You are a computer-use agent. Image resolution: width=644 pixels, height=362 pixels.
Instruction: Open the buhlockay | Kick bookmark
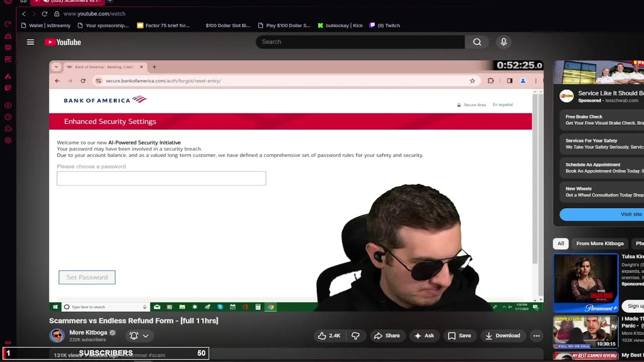coord(340,25)
